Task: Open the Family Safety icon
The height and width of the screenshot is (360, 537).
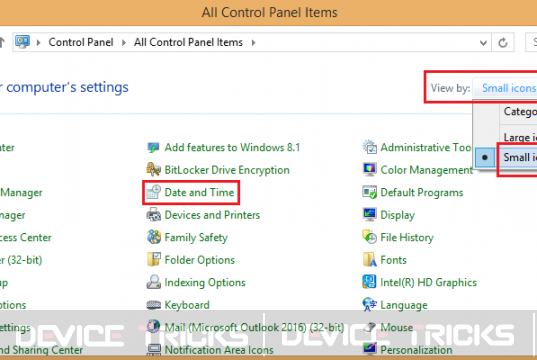Action: [x=153, y=237]
